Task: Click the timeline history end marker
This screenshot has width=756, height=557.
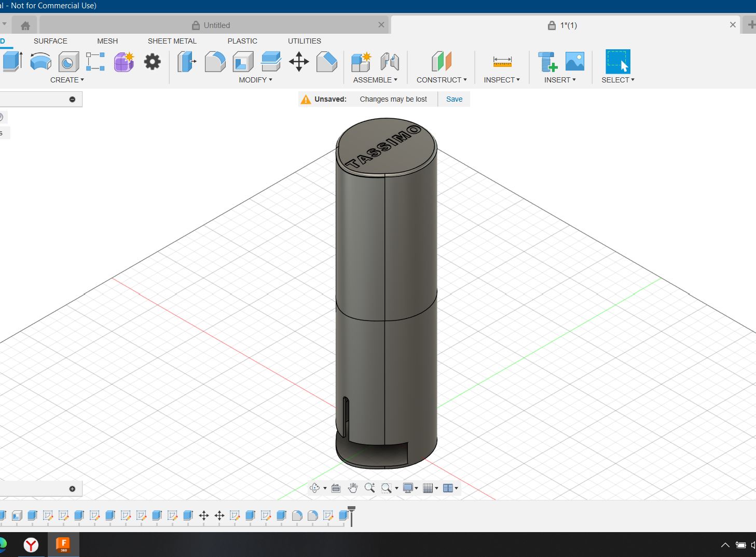Action: 351,515
